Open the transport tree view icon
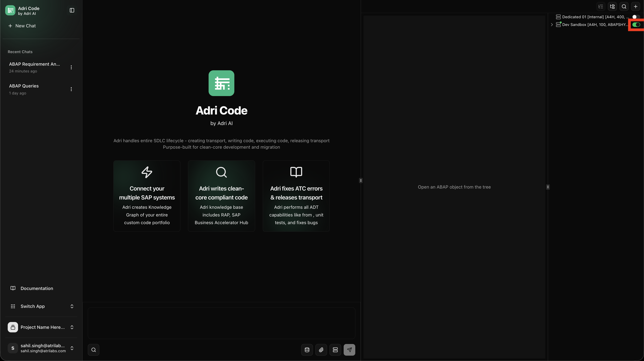Viewport: 644px width, 361px height. tap(613, 6)
